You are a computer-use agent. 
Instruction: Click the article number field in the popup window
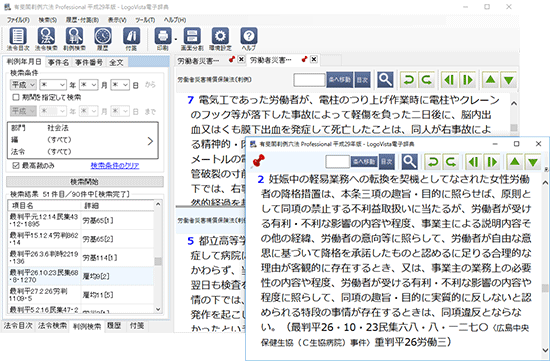pyautogui.click(x=337, y=162)
